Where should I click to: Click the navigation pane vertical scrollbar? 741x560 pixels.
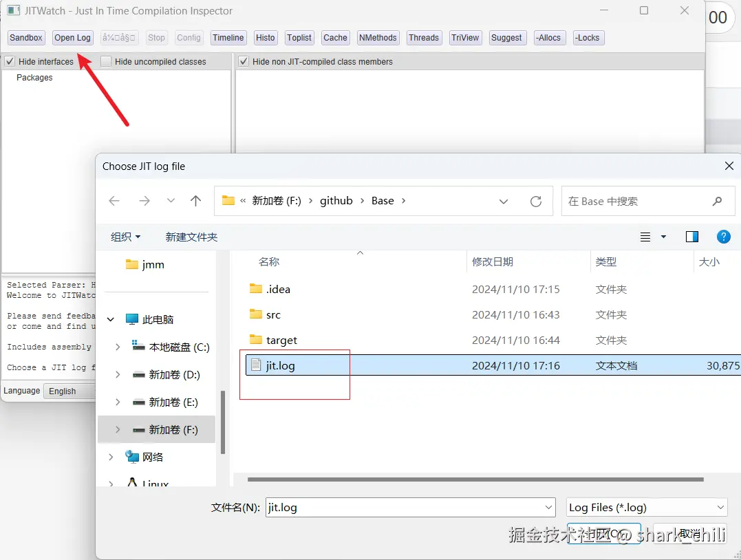223,422
